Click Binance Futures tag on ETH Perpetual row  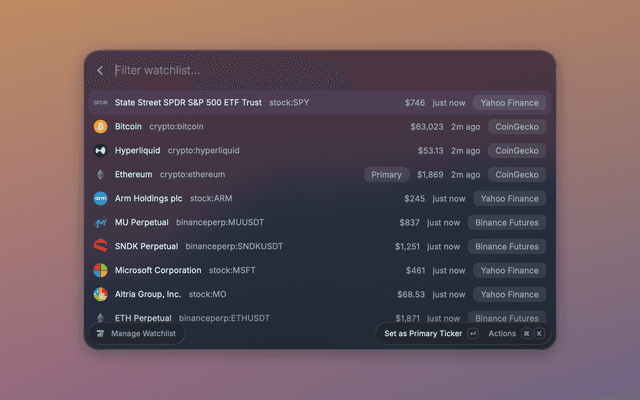[x=507, y=318]
